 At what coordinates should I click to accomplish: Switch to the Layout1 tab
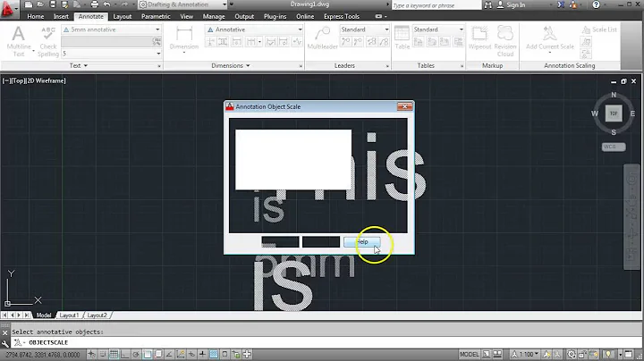(69, 315)
